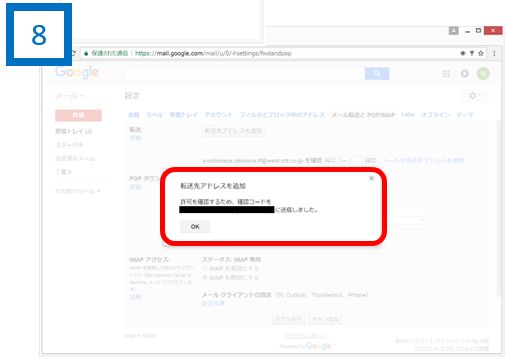Open 下書き in the sidebar
The image size is (507, 361).
pos(64,172)
